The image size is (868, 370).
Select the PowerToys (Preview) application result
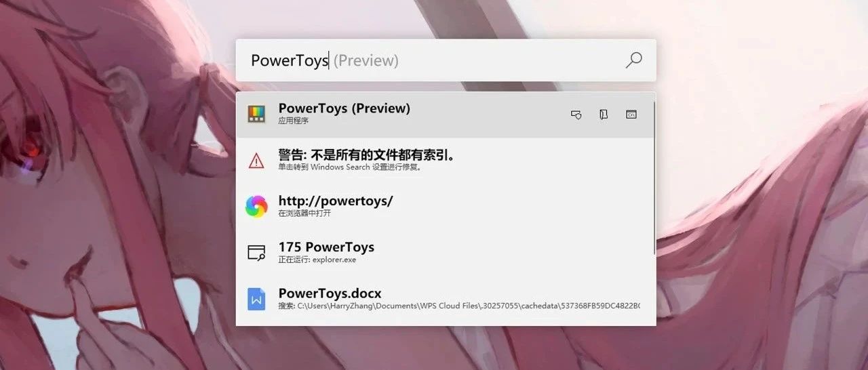(x=445, y=115)
